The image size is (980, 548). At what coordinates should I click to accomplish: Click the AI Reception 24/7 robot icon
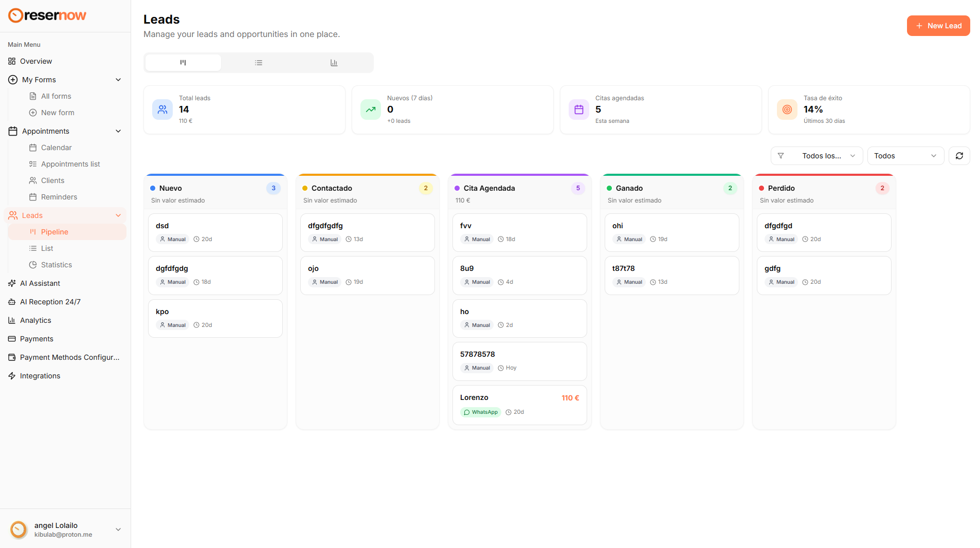(12, 302)
